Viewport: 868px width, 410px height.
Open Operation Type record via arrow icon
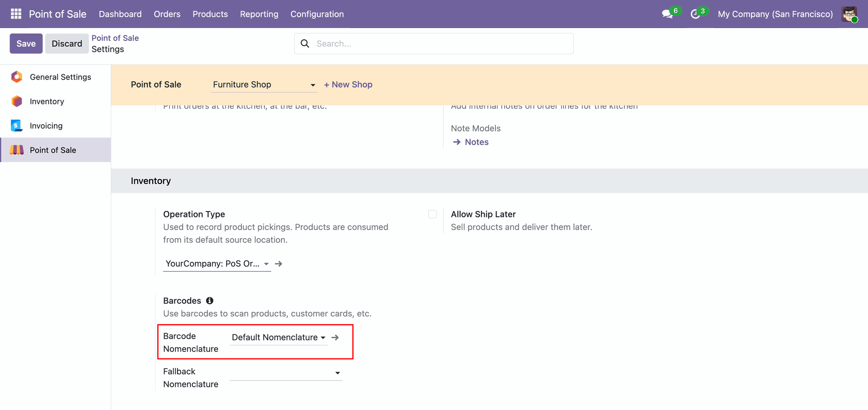coord(278,264)
